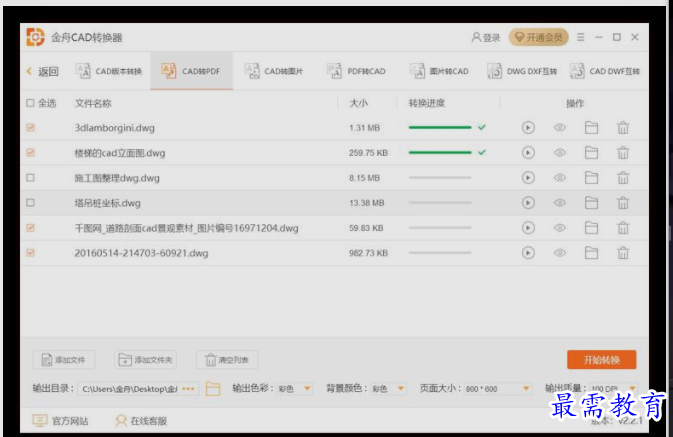This screenshot has width=673, height=437.
Task: Preview 施工图整理dwg.dwg with eye icon
Action: click(560, 177)
